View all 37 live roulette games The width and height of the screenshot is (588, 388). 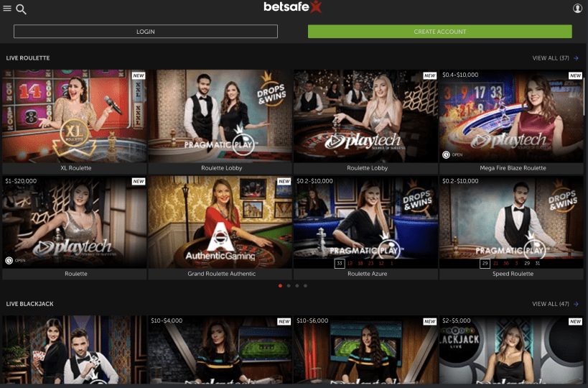coord(551,58)
